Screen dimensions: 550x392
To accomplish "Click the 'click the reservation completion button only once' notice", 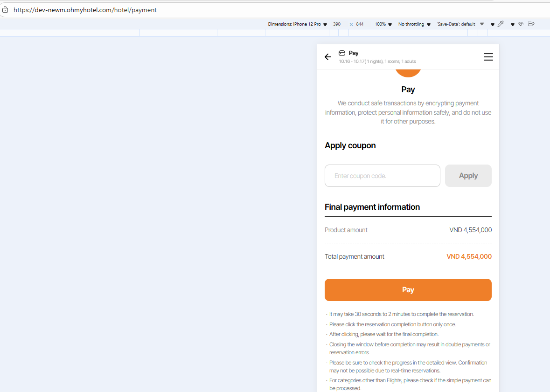I will click(x=392, y=324).
